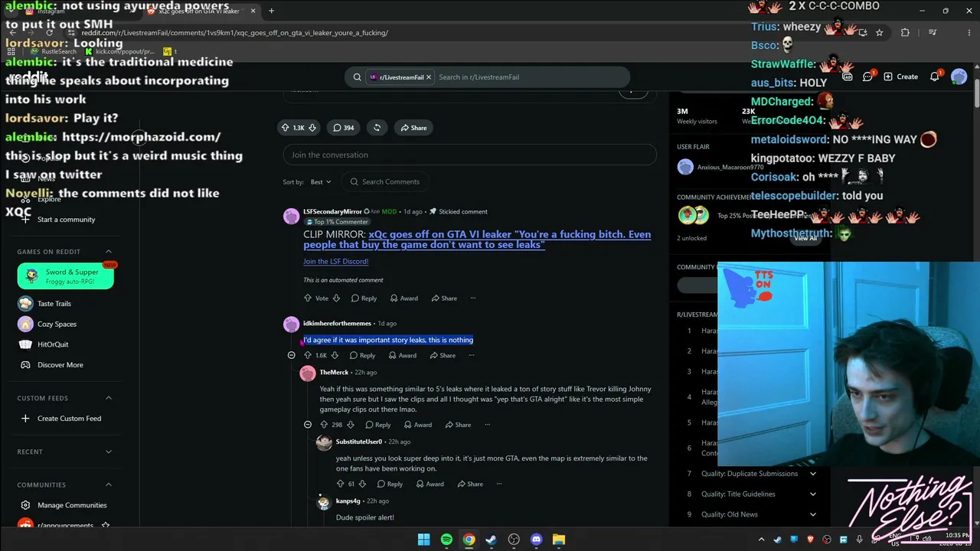Open more options on idkimhereforthememes' comment
Screen dimensions: 980x551
[472, 355]
